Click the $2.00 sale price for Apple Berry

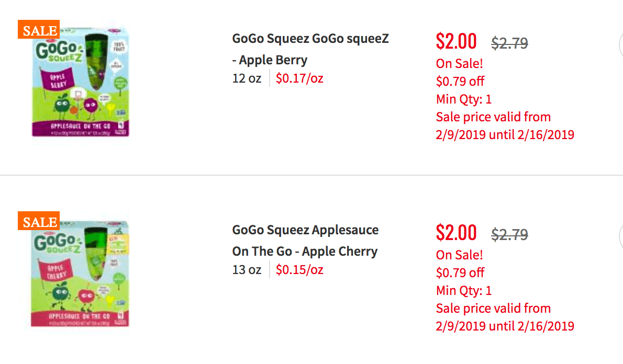456,41
